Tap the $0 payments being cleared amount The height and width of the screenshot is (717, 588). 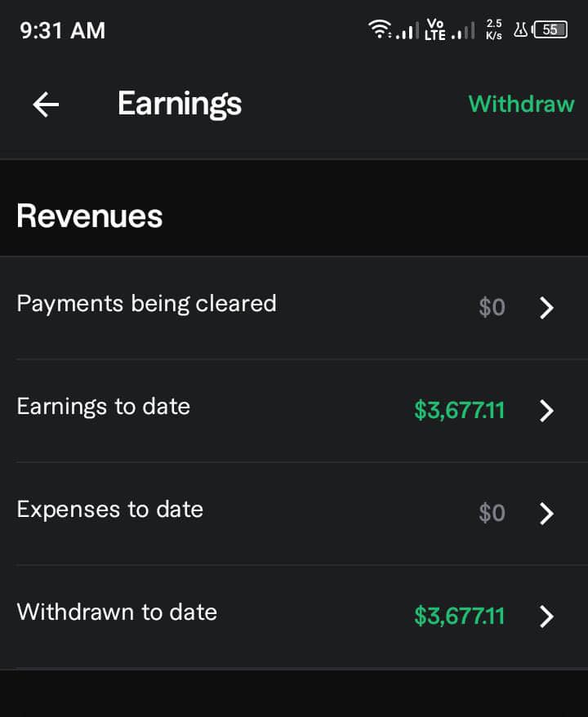click(x=492, y=308)
